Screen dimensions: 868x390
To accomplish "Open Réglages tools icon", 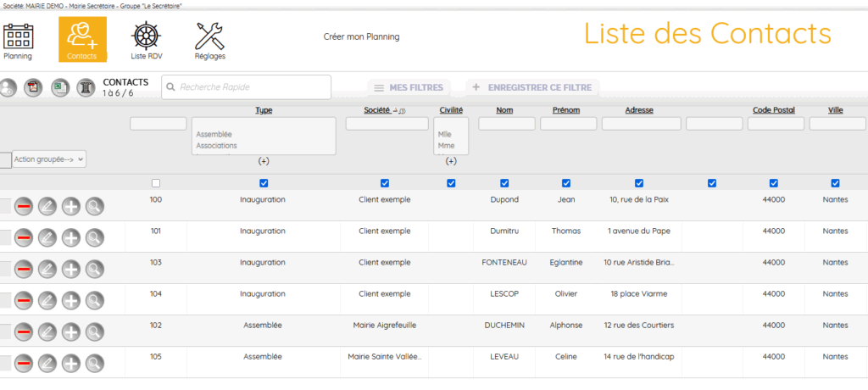I will [x=209, y=40].
